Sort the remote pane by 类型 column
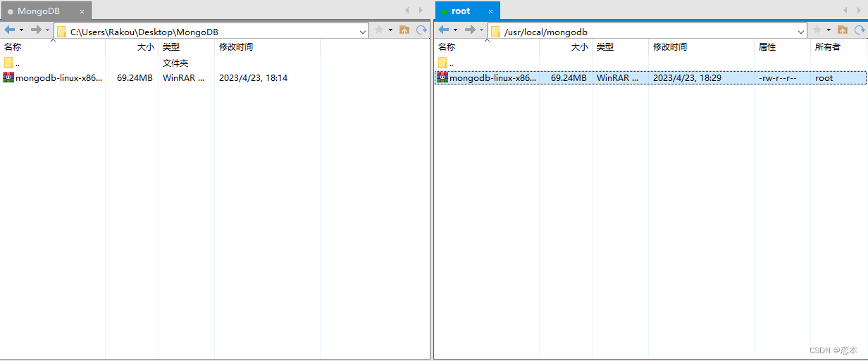 (x=621, y=47)
